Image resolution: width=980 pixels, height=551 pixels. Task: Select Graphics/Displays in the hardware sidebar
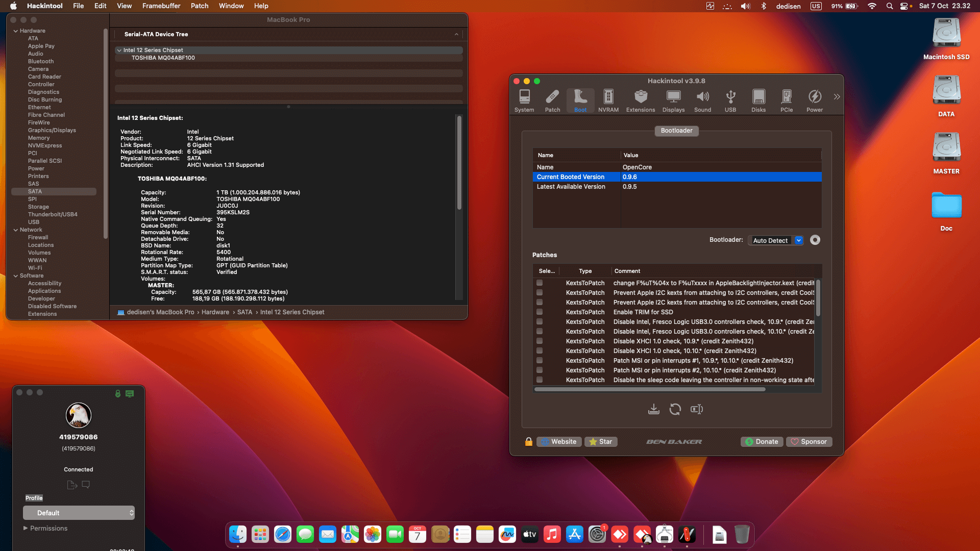52,130
